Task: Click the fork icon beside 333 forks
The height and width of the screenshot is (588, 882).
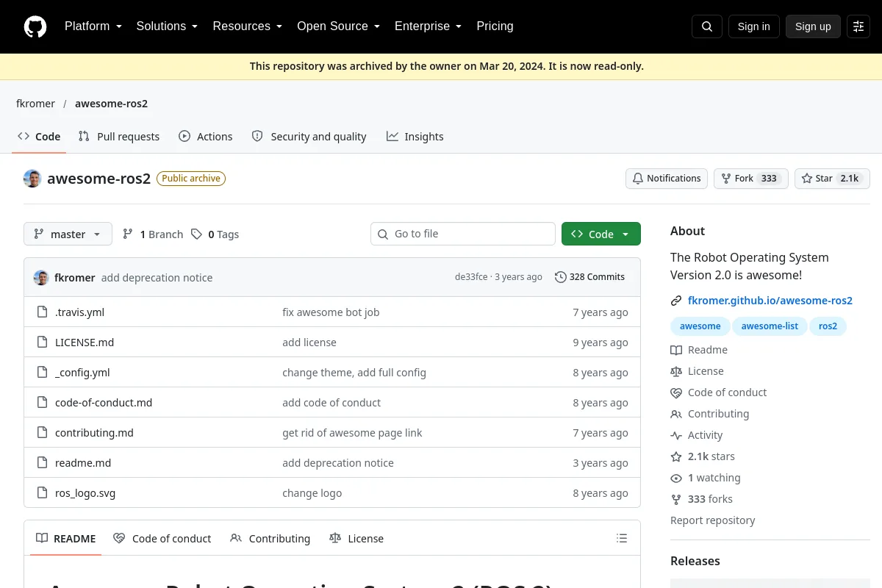Action: click(x=676, y=499)
